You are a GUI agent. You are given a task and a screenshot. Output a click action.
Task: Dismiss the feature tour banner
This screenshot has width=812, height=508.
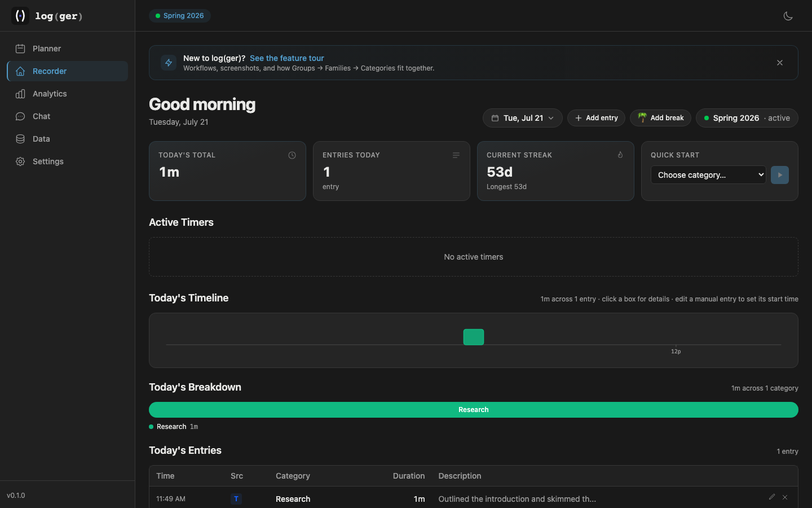[x=780, y=63]
